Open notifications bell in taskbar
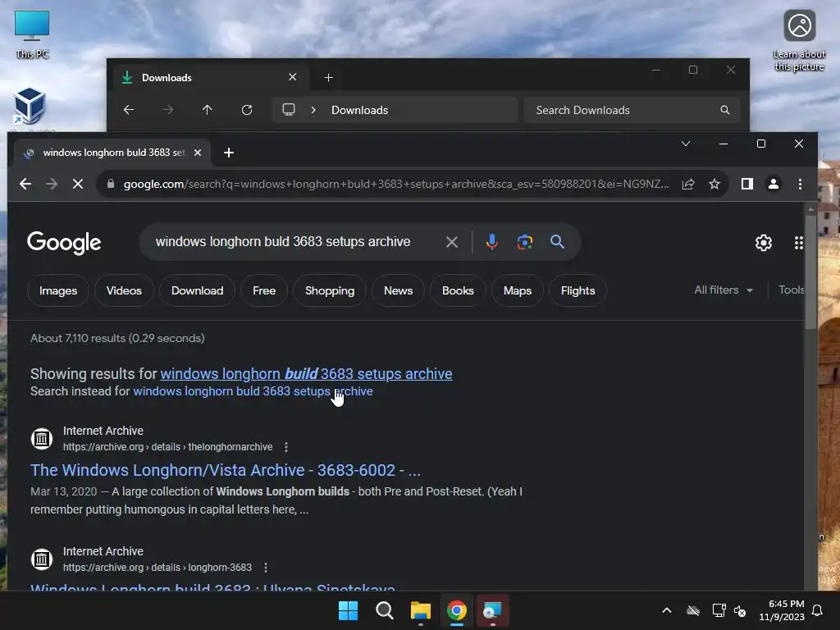 click(x=817, y=610)
